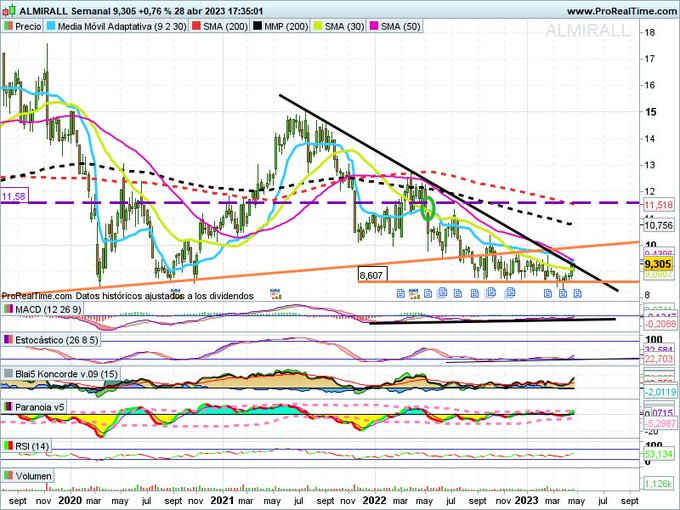Open the calendar event icon near mar 2022
The width and height of the screenshot is (680, 510).
click(x=415, y=293)
